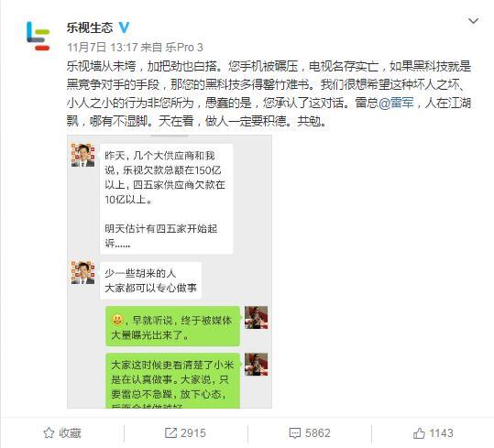The width and height of the screenshot is (494, 448).
Task: Click the second white-bubble sender avatar
Action: [82, 273]
